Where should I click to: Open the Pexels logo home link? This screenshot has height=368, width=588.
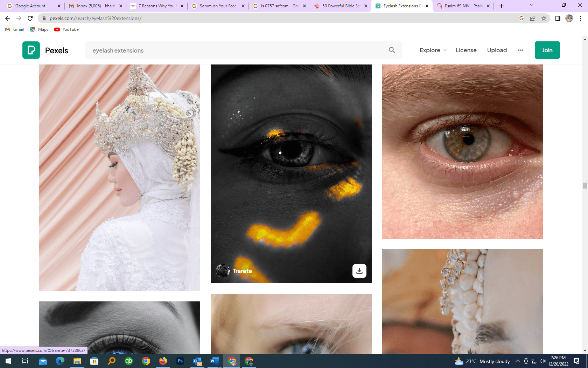point(45,50)
